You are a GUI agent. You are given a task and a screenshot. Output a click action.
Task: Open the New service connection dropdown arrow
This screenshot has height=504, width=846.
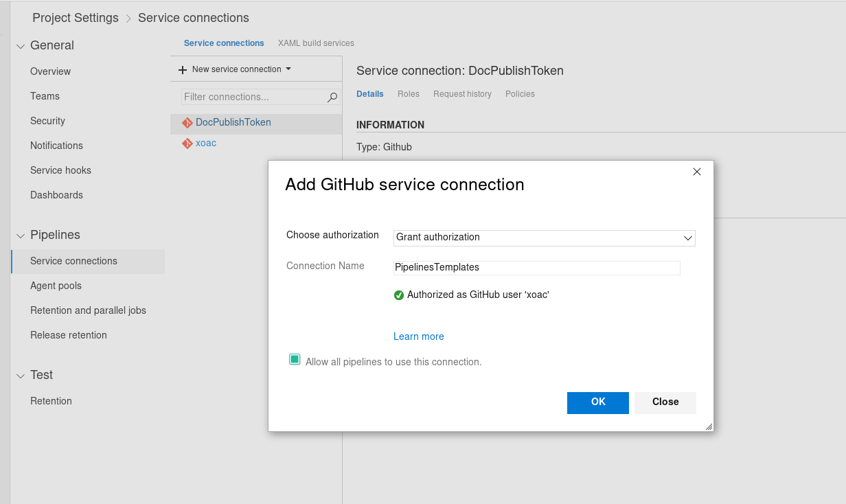(x=288, y=69)
